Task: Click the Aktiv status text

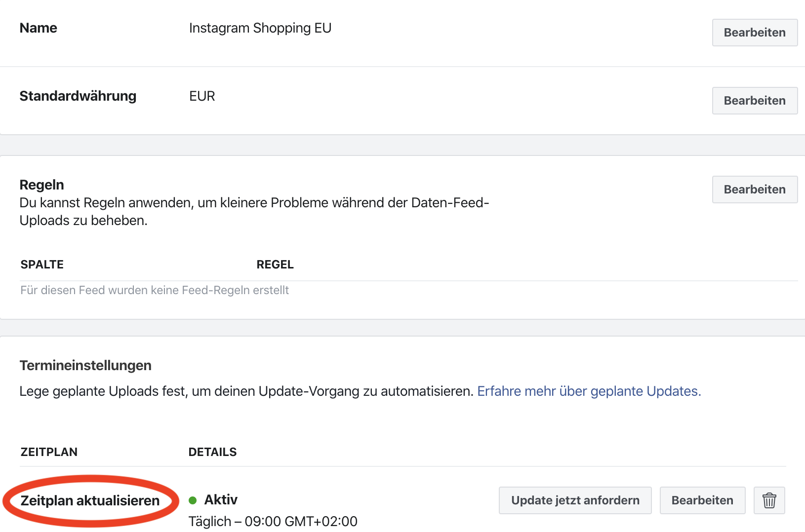Action: coord(221,500)
